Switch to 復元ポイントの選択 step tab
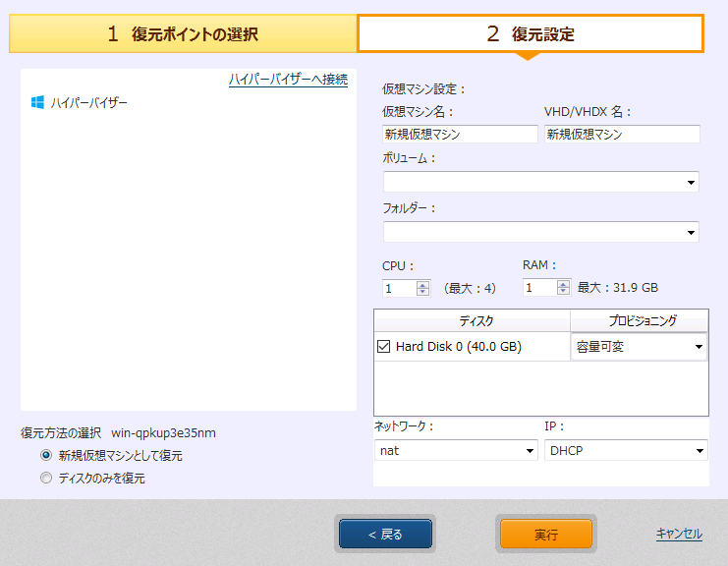The width and height of the screenshot is (728, 566). (x=183, y=34)
